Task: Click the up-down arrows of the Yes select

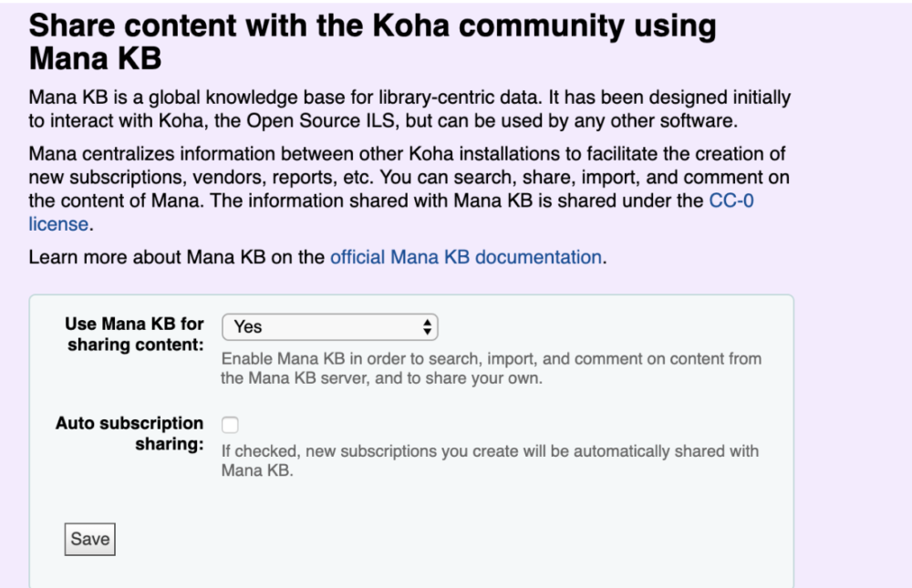Action: [426, 326]
